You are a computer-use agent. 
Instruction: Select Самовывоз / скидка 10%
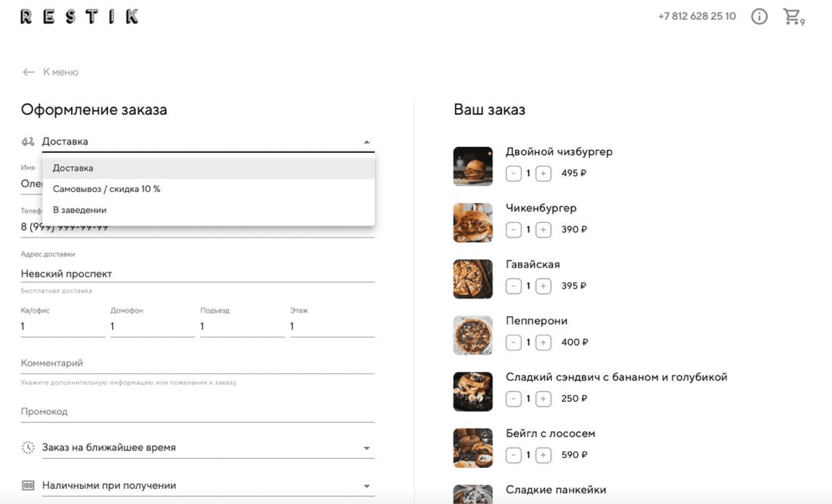coord(107,189)
